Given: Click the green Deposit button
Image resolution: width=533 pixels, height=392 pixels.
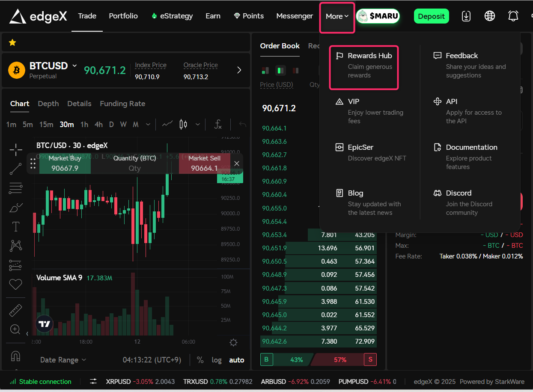Looking at the screenshot, I should pos(431,16).
